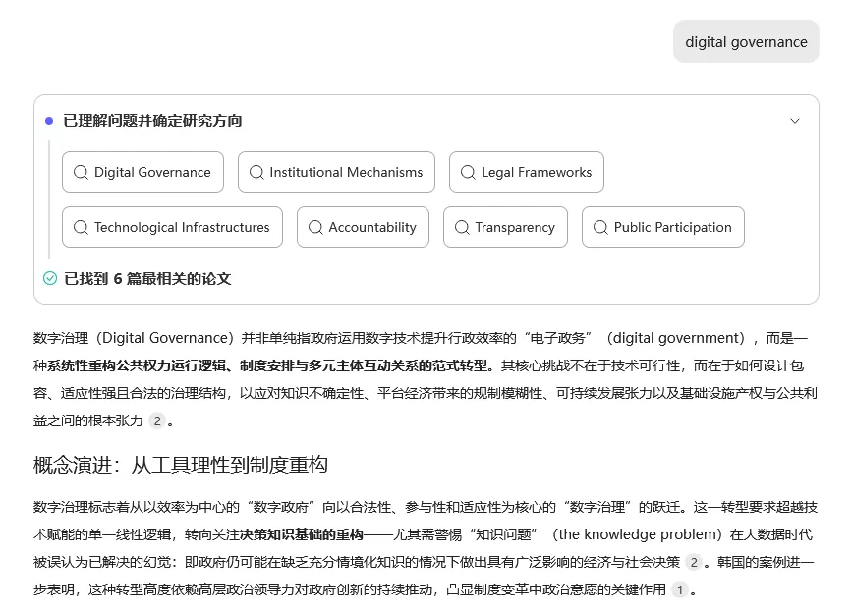Viewport: 852px width, 616px height.
Task: Open citation 2 after 经济与社会决策
Action: 694,563
